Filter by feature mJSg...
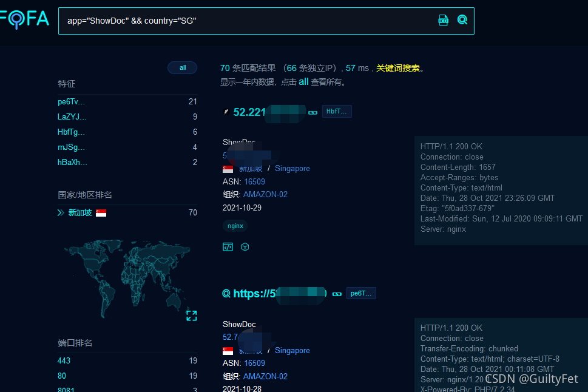Viewport: 588px width, 392px height. pos(71,147)
